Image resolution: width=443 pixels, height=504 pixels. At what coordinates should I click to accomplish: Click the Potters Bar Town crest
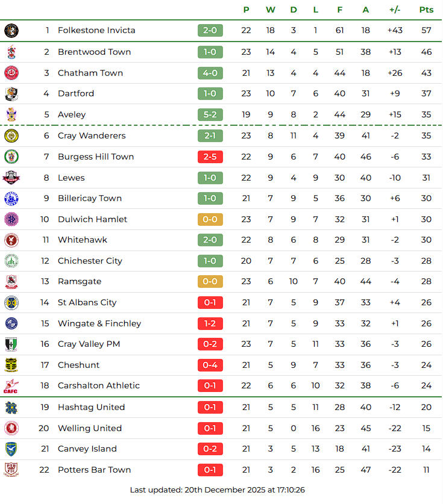pos(11,470)
